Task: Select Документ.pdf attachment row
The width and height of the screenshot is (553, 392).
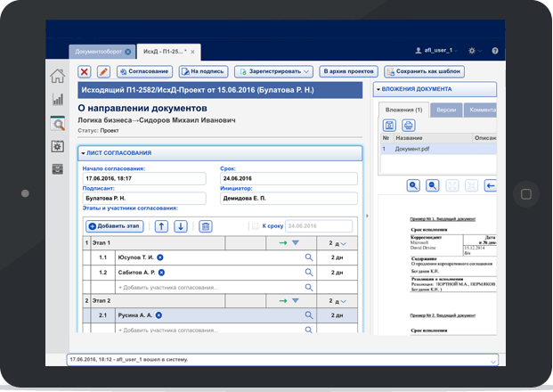Action: pos(438,149)
